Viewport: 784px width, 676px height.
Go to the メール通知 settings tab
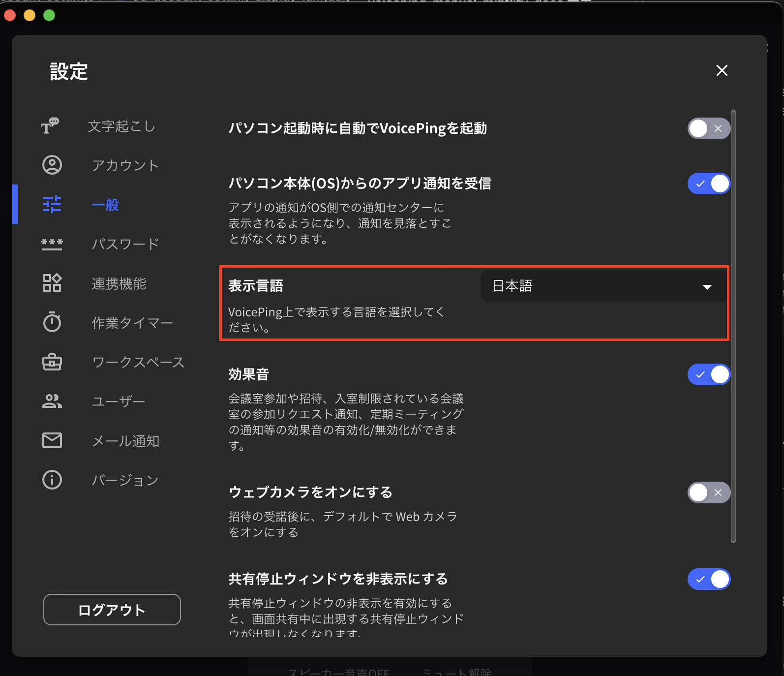click(x=125, y=441)
